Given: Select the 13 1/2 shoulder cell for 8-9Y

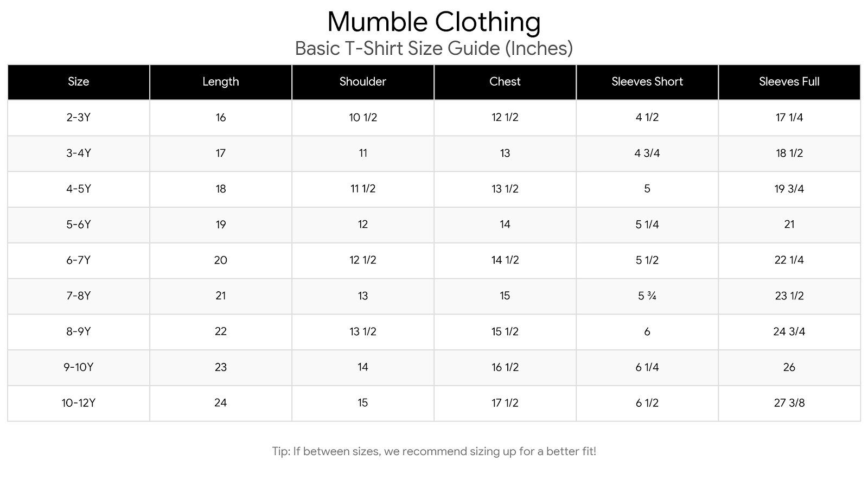Looking at the screenshot, I should pyautogui.click(x=363, y=332).
